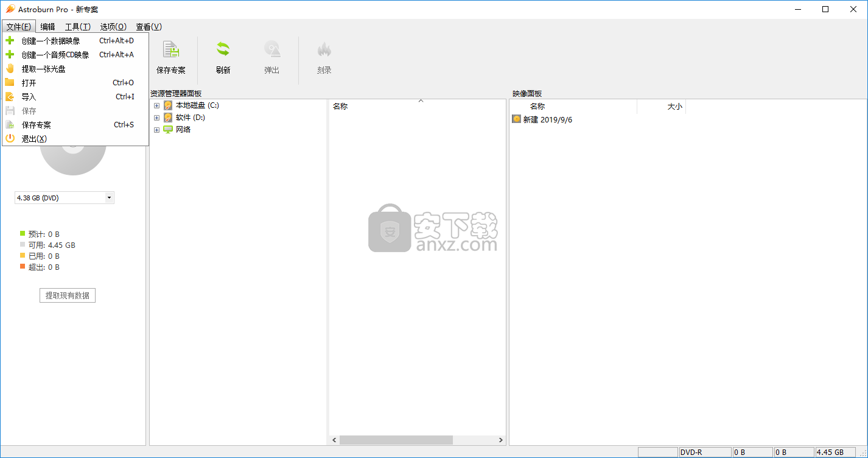
Task: Click the green plus icon for 创建一个音频CD映像
Action: pos(10,55)
